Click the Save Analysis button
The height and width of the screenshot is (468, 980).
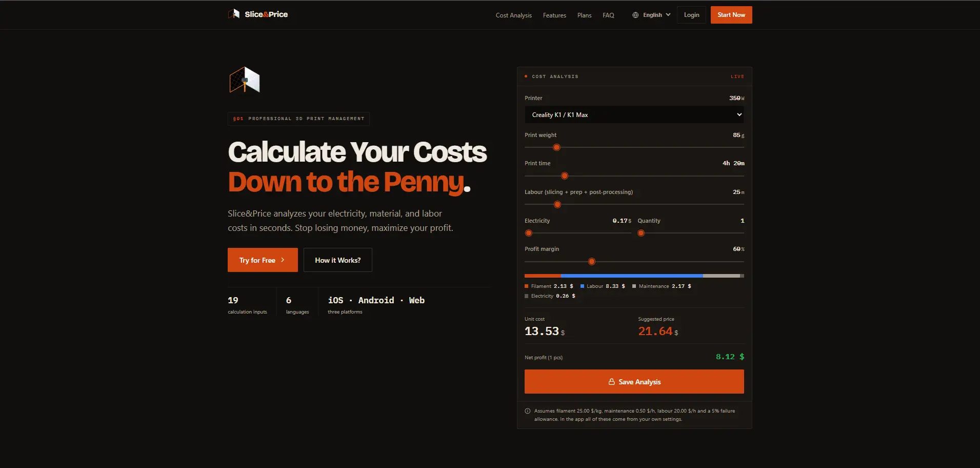coord(634,382)
